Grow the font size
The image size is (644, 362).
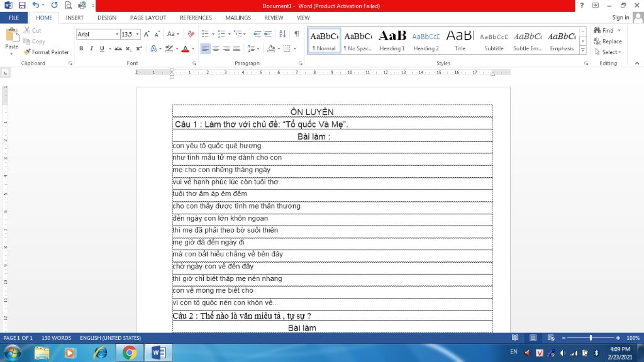click(147, 35)
